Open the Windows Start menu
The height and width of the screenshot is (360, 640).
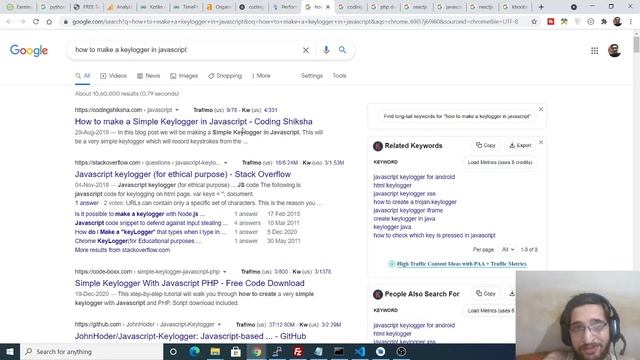(x=10, y=351)
